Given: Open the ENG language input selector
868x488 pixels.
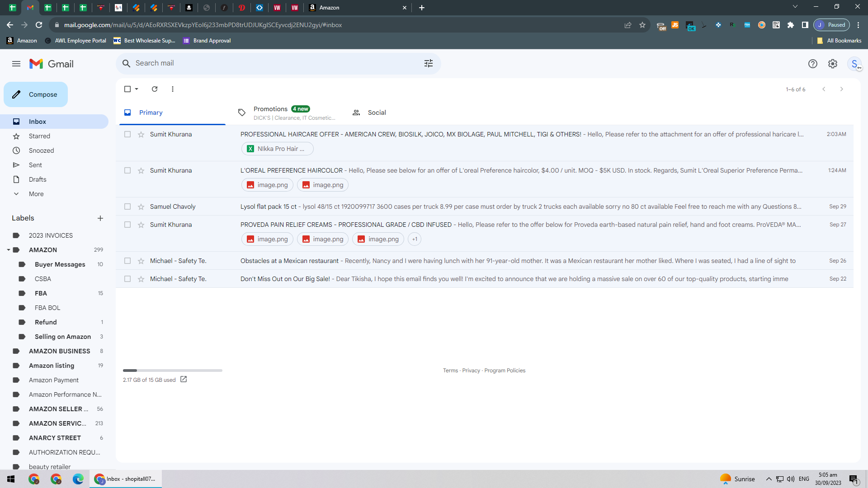Looking at the screenshot, I should 804,479.
